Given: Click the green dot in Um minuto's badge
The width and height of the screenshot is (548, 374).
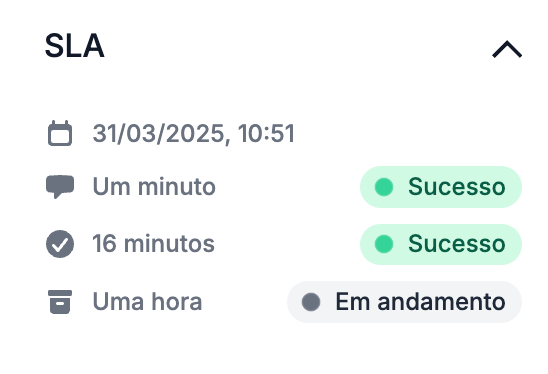Looking at the screenshot, I should 384,187.
